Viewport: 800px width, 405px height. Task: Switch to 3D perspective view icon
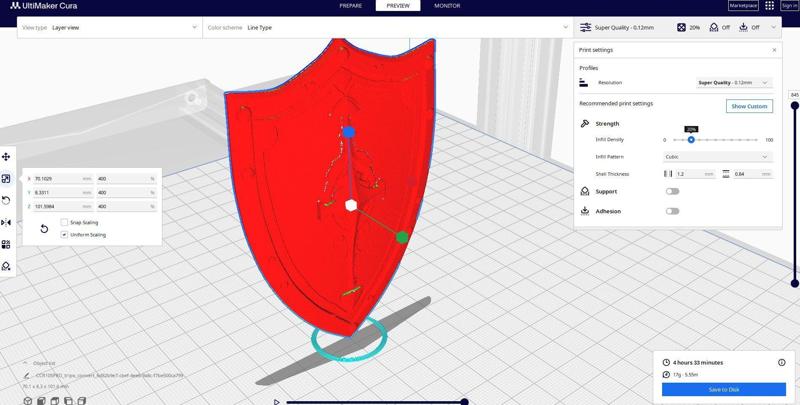coord(28,401)
